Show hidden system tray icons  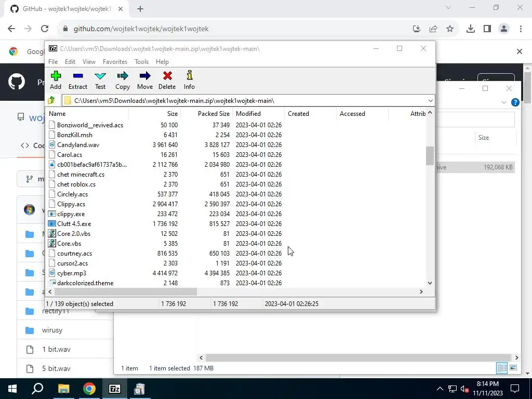click(440, 389)
